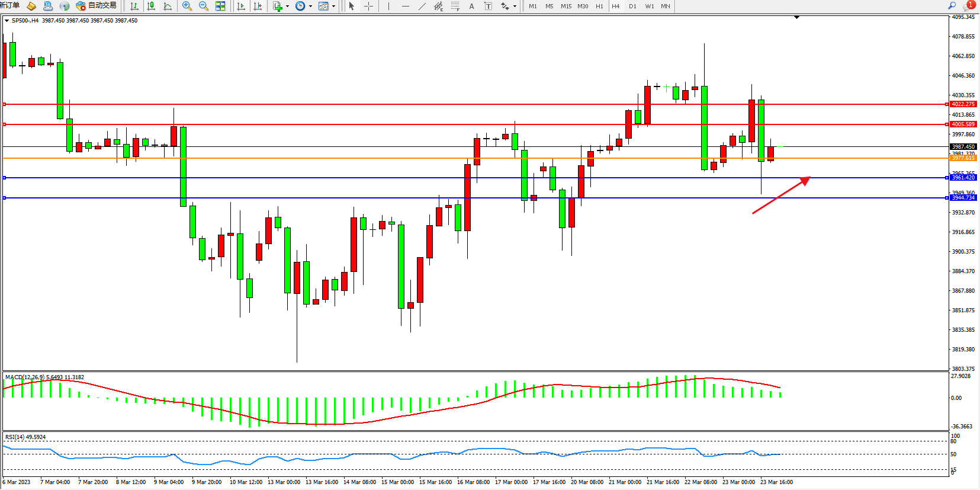Image resolution: width=980 pixels, height=490 pixels.
Task: Click the chart shift triangle marker
Action: pyautogui.click(x=796, y=18)
